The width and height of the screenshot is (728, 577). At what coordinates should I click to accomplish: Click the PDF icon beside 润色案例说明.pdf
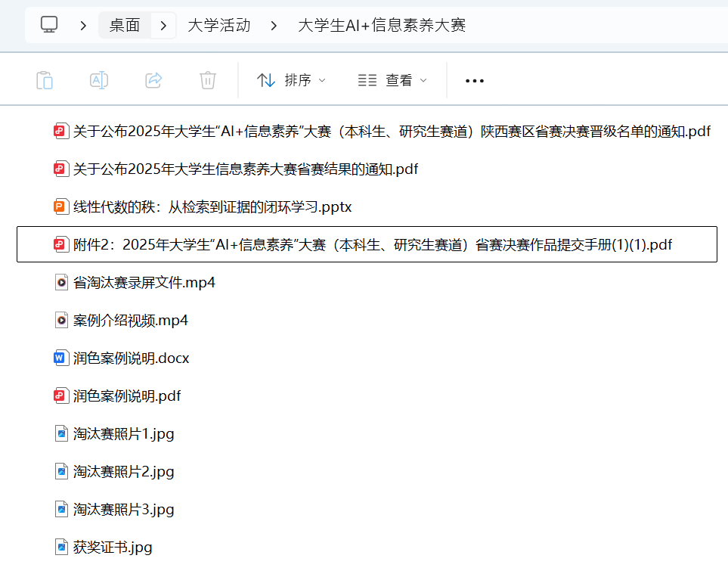point(61,396)
